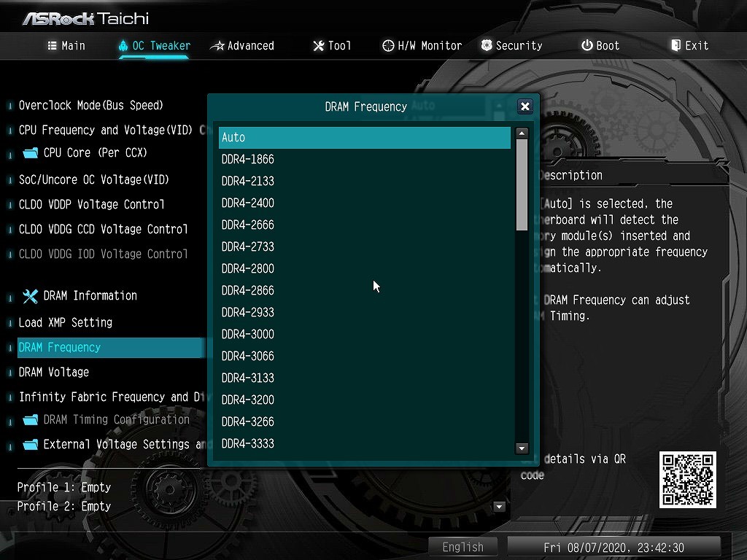Select DDR4-2133 frequency
Image resolution: width=747 pixels, height=560 pixels.
click(365, 181)
